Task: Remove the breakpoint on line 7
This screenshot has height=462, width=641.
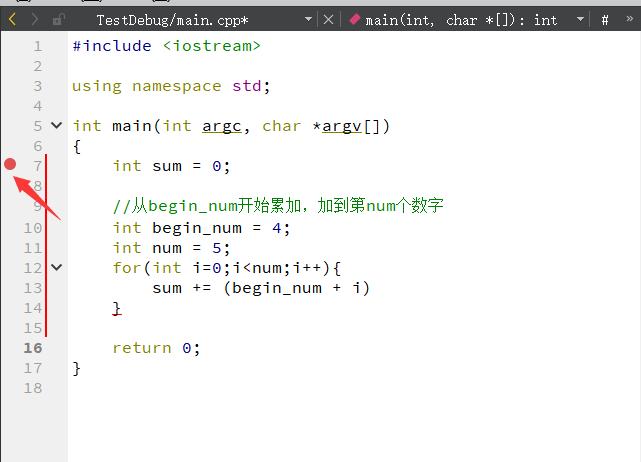Action: (x=10, y=164)
